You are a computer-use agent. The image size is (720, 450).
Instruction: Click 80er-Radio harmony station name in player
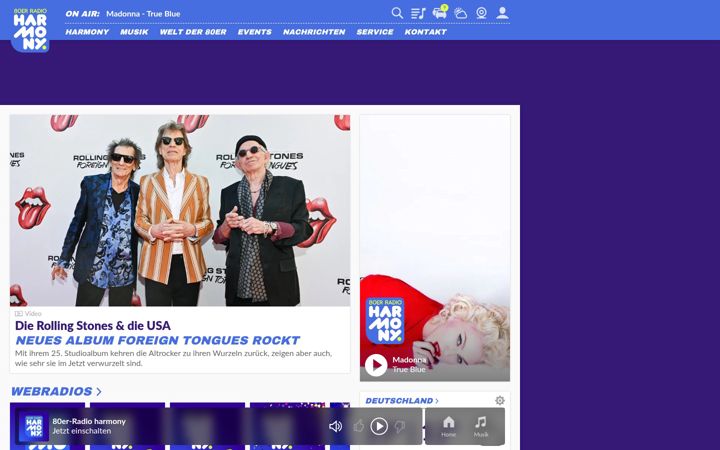click(x=89, y=421)
